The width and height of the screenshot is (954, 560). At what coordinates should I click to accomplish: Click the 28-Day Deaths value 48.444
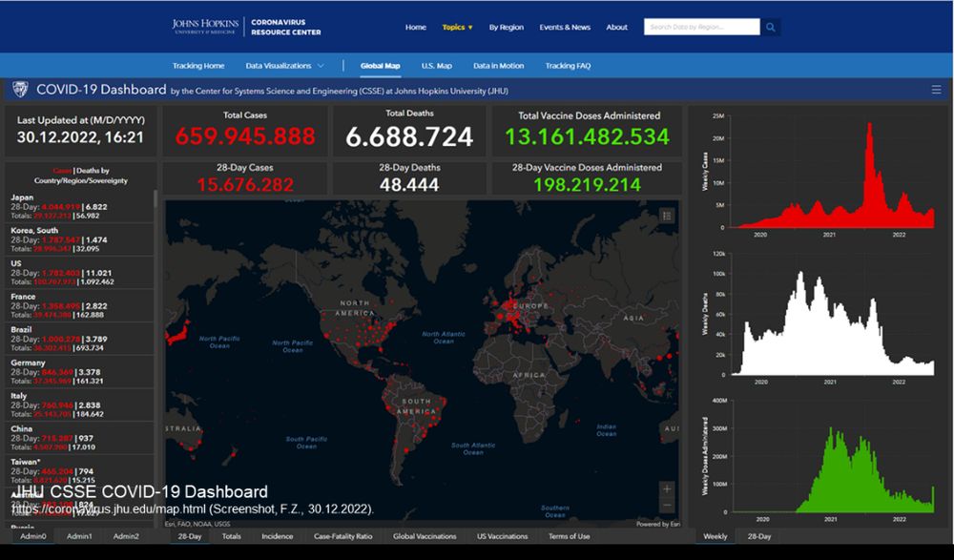click(409, 184)
